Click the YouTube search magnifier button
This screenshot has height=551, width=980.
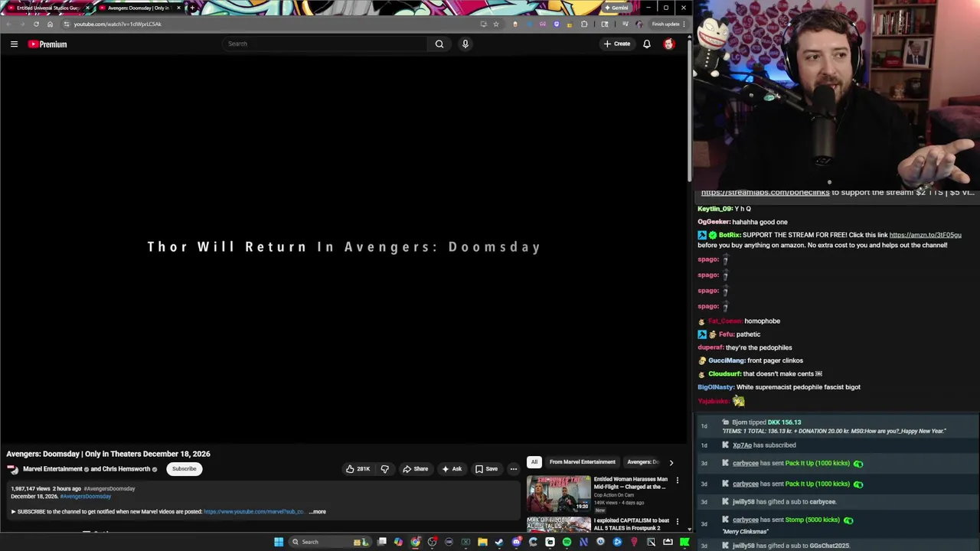439,44
